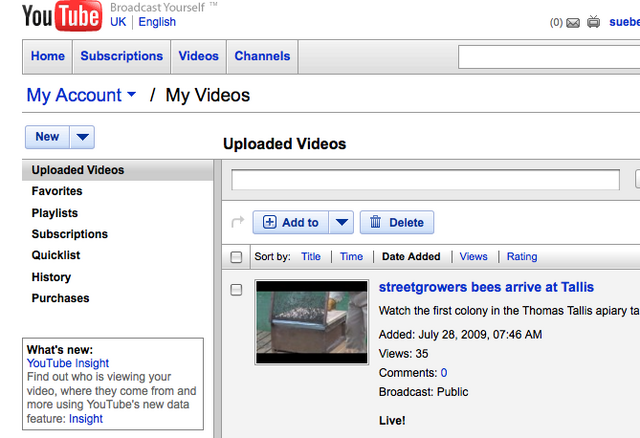This screenshot has width=640, height=438.
Task: Go to the Home tab
Action: pos(48,56)
